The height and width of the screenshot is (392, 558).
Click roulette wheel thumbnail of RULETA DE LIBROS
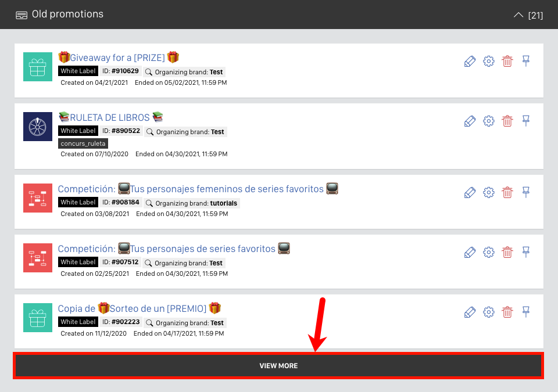38,127
